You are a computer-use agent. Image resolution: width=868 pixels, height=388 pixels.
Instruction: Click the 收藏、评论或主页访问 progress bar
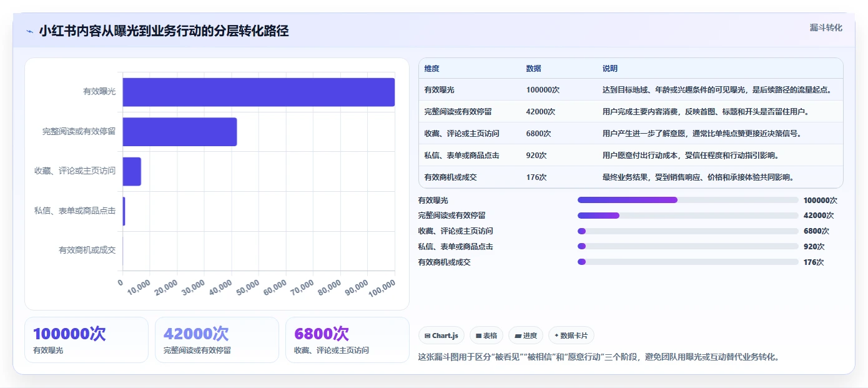click(688, 231)
